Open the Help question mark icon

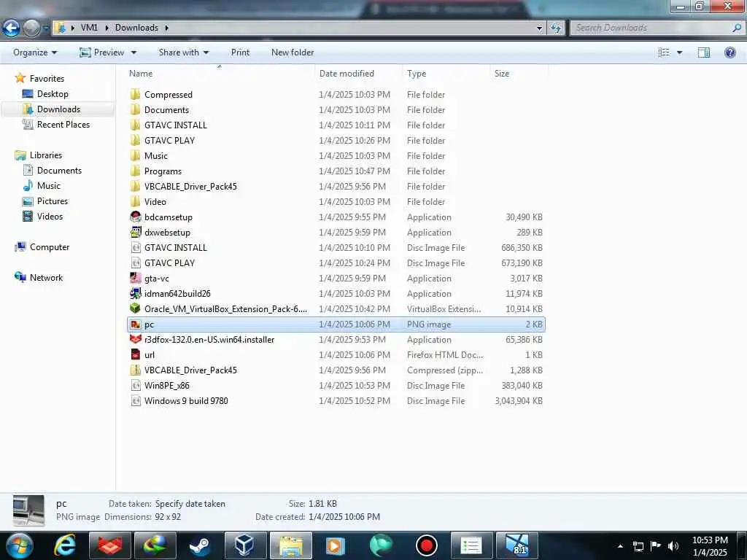729,52
